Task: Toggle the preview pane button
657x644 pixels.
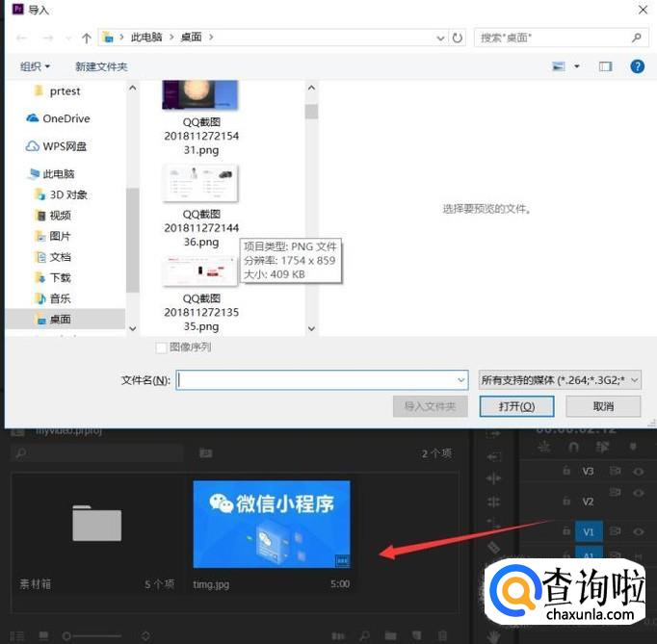Action: tap(606, 66)
